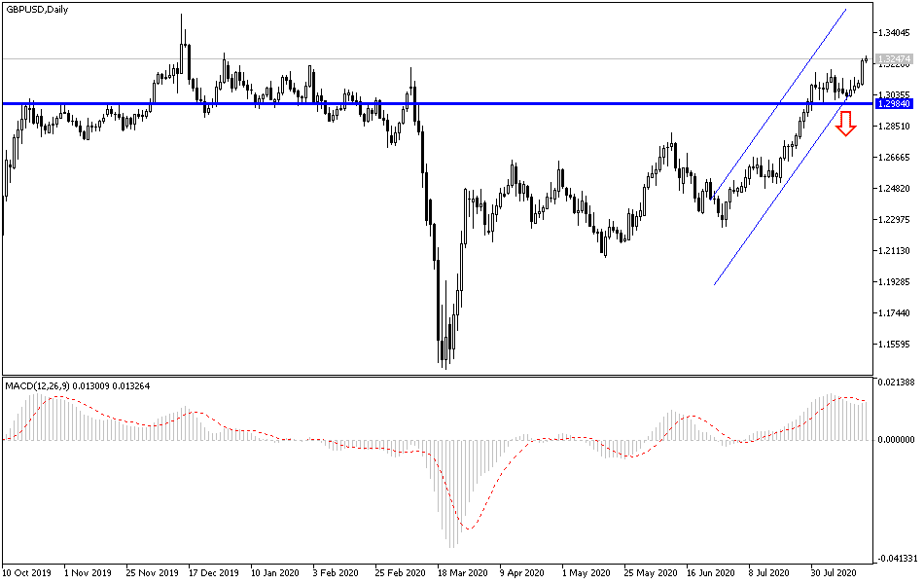Select the MACD(12,26,9) indicator label

tap(49, 384)
